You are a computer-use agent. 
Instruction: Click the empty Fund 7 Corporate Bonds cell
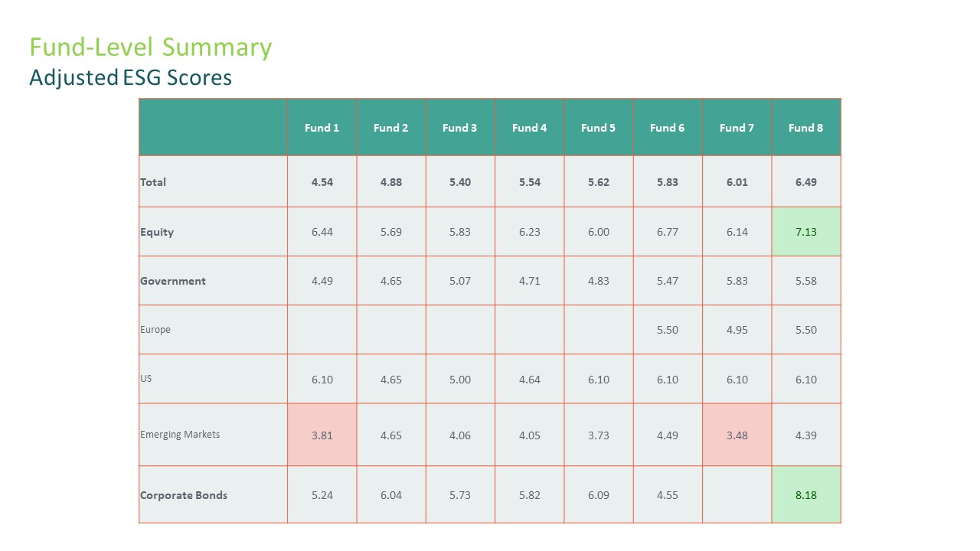[x=737, y=494]
